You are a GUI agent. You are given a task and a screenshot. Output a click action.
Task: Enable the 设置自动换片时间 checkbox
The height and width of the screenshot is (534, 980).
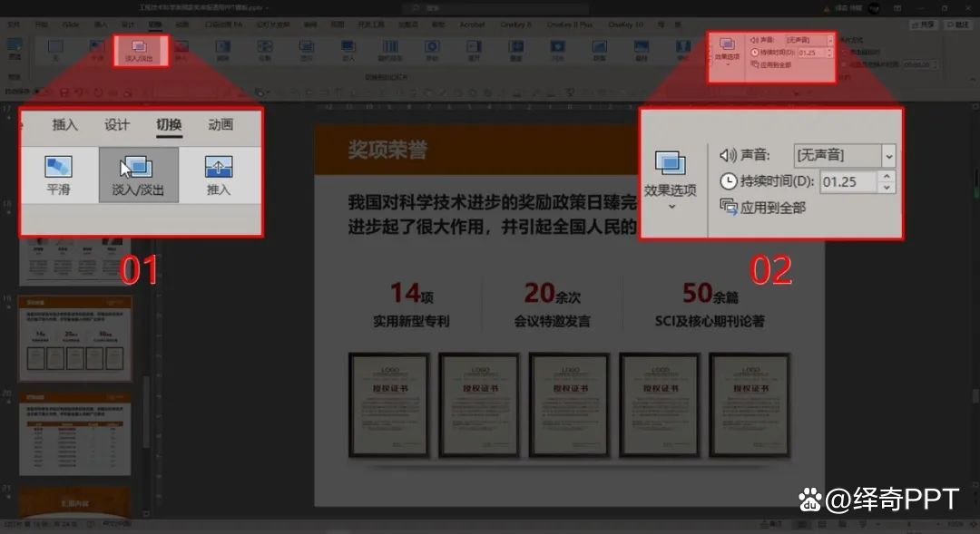(x=844, y=63)
